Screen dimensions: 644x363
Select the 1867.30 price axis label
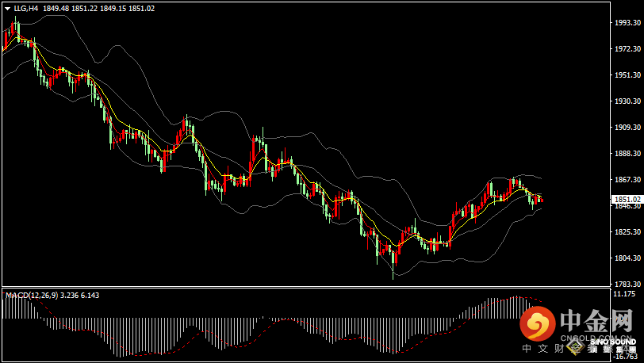(x=627, y=179)
